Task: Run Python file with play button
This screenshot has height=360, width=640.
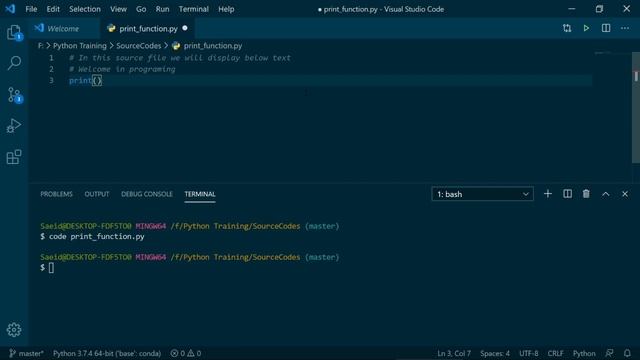Action: point(586,28)
